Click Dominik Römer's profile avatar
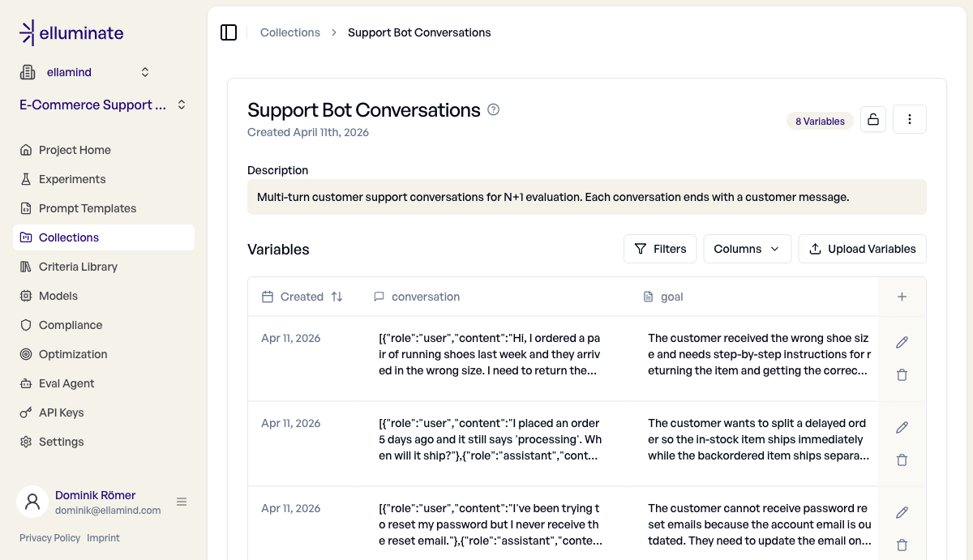 click(32, 502)
